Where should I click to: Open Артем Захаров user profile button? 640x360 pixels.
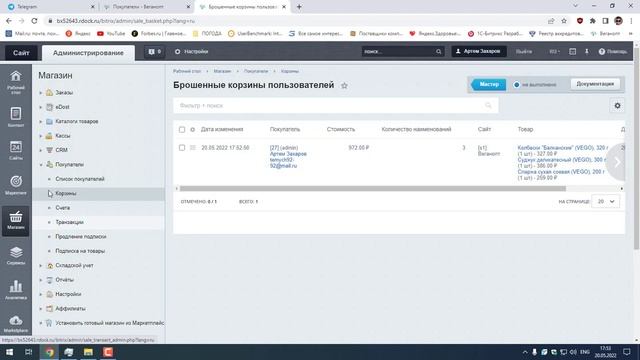479,51
